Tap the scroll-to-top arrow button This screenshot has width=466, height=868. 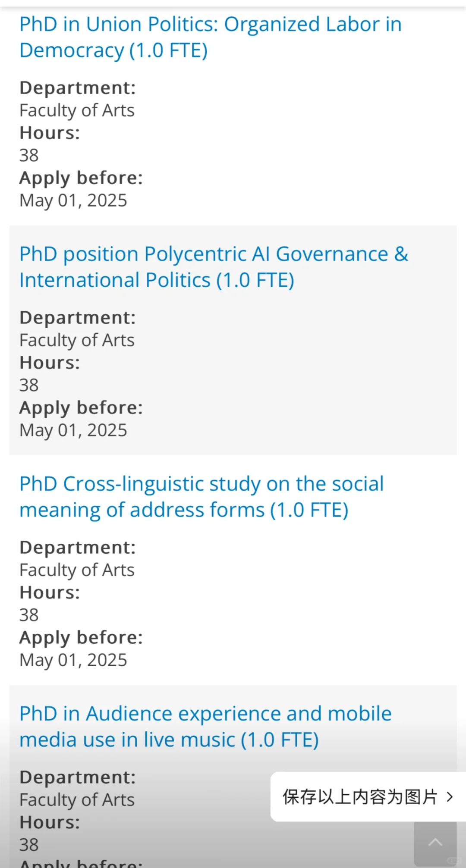pyautogui.click(x=435, y=843)
